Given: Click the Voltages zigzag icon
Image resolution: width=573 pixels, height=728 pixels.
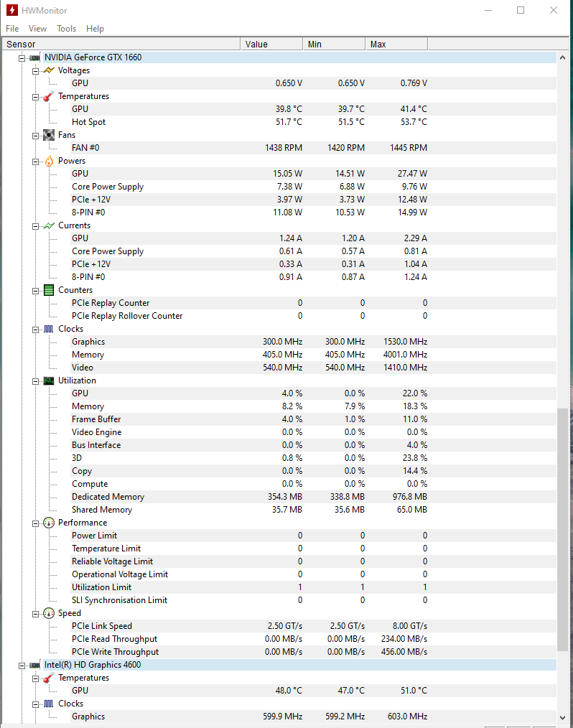Looking at the screenshot, I should pos(49,70).
